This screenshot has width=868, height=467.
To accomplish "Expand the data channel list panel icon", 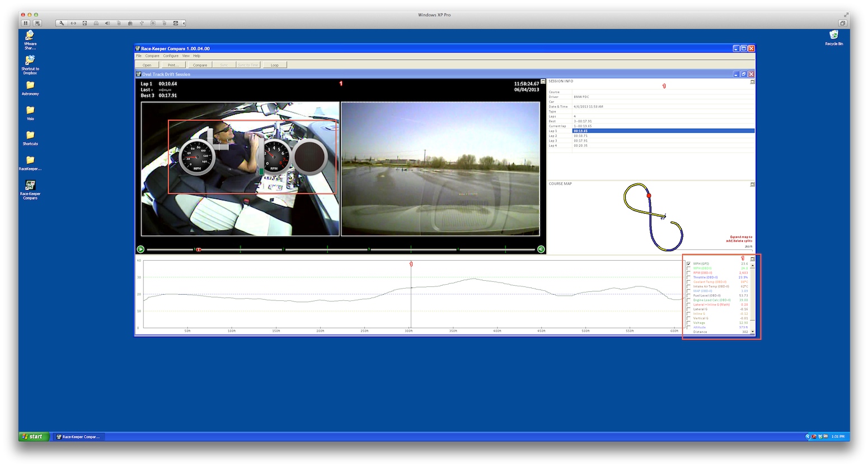I will click(x=752, y=259).
